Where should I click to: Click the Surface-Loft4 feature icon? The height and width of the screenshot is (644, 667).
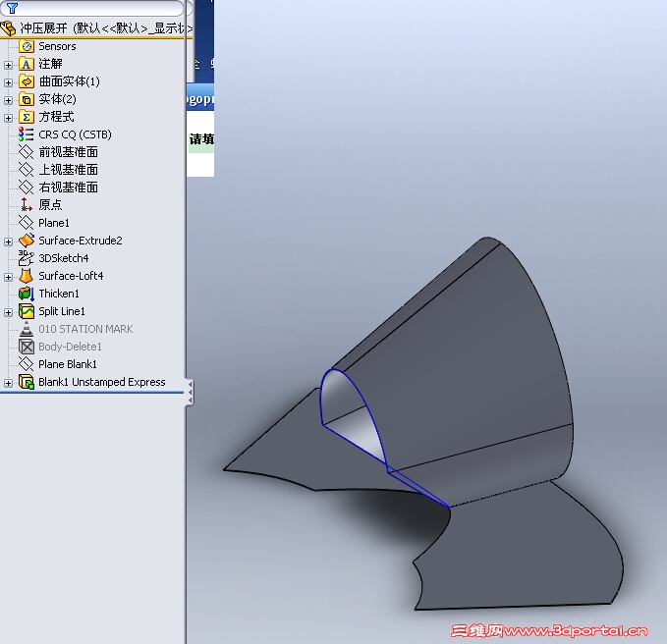click(27, 276)
